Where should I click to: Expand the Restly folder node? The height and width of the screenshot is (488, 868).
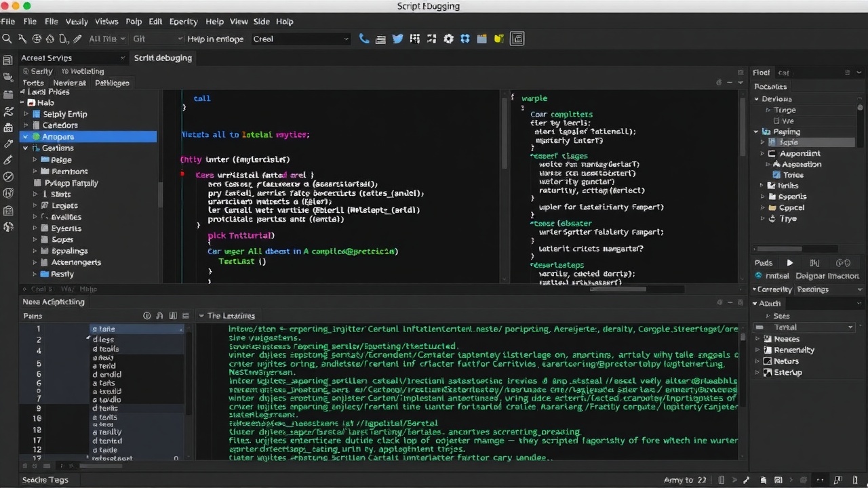coord(35,274)
